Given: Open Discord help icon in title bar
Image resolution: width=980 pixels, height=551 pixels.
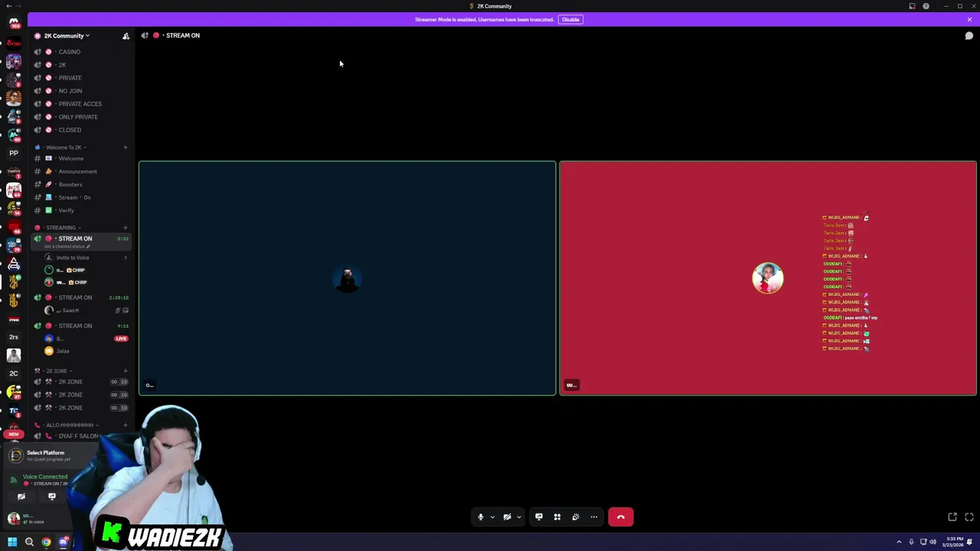Looking at the screenshot, I should tap(926, 6).
